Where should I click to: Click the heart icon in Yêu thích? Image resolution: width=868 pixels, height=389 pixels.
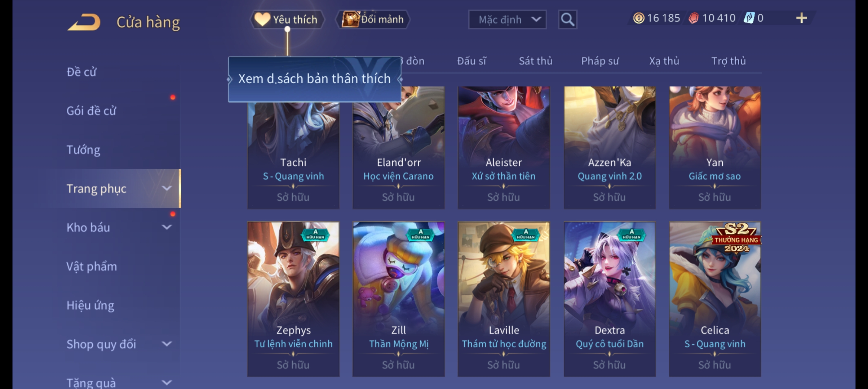(x=262, y=19)
